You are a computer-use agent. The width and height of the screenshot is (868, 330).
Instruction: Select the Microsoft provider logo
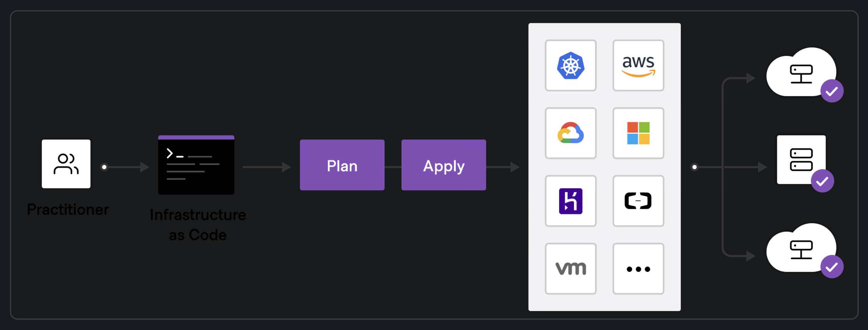click(638, 133)
